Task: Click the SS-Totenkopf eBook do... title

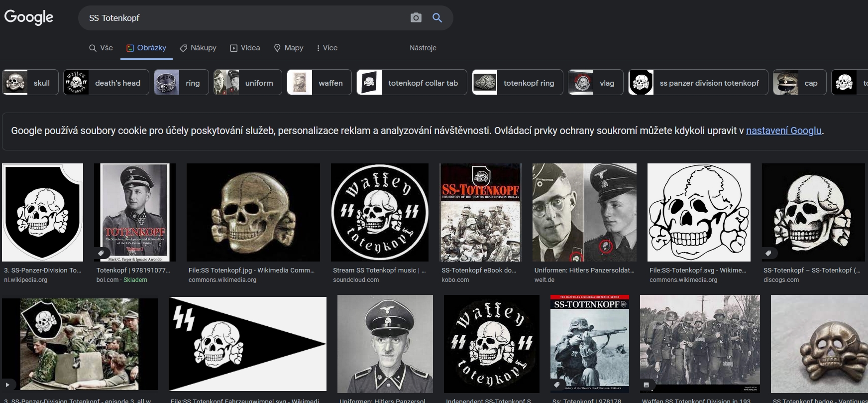Action: [x=479, y=270]
